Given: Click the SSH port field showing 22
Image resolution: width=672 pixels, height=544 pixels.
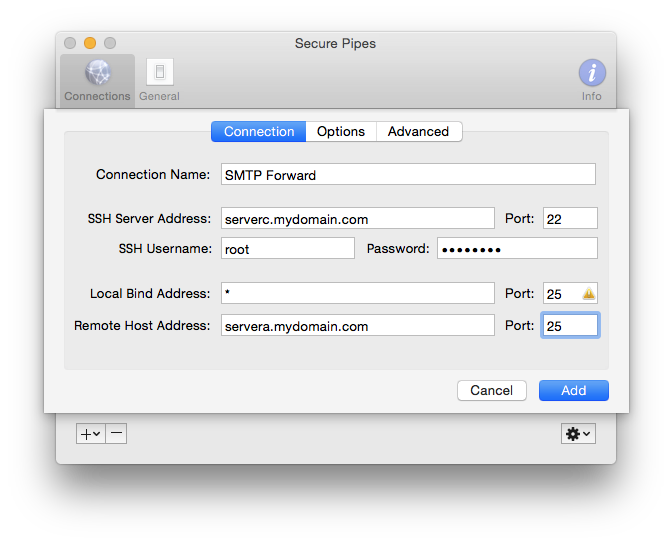Looking at the screenshot, I should 570,218.
